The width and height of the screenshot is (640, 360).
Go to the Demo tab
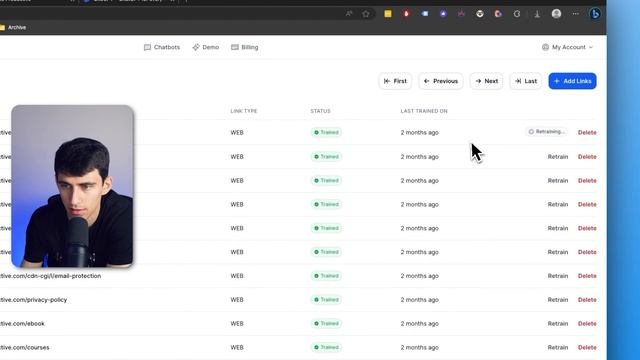pos(206,47)
